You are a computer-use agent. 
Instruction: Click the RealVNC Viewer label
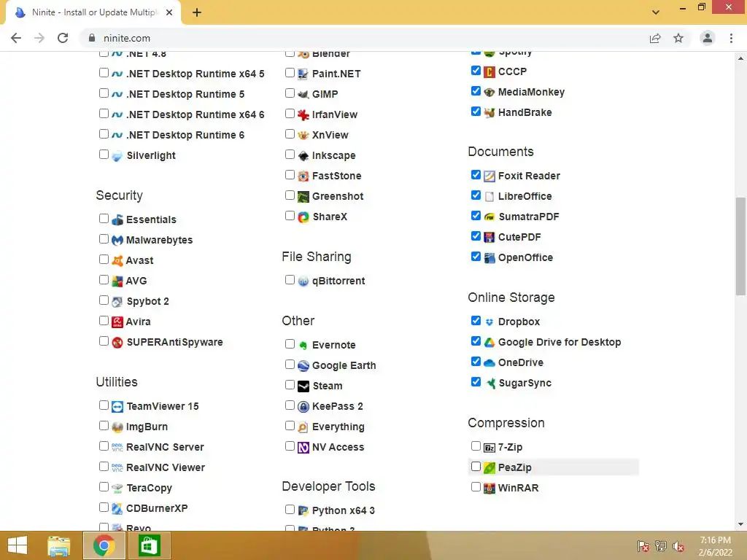pyautogui.click(x=166, y=467)
